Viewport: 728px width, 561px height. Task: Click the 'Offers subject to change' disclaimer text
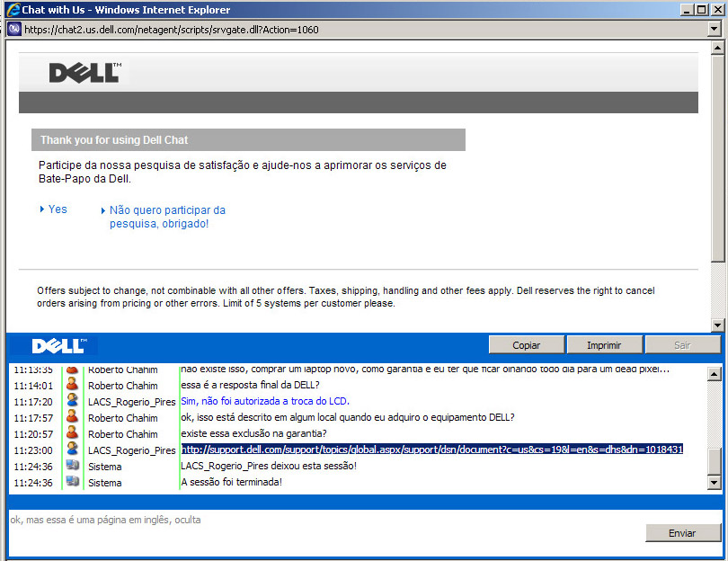tap(346, 297)
